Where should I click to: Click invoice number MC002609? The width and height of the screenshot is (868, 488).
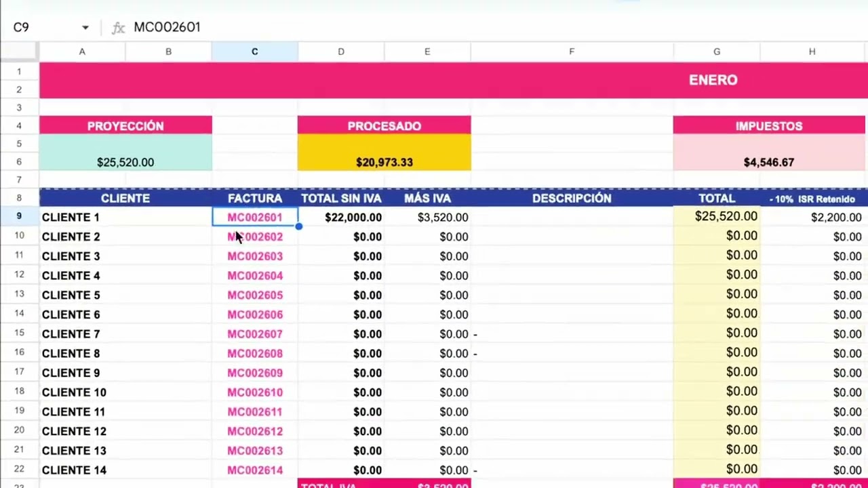(255, 372)
